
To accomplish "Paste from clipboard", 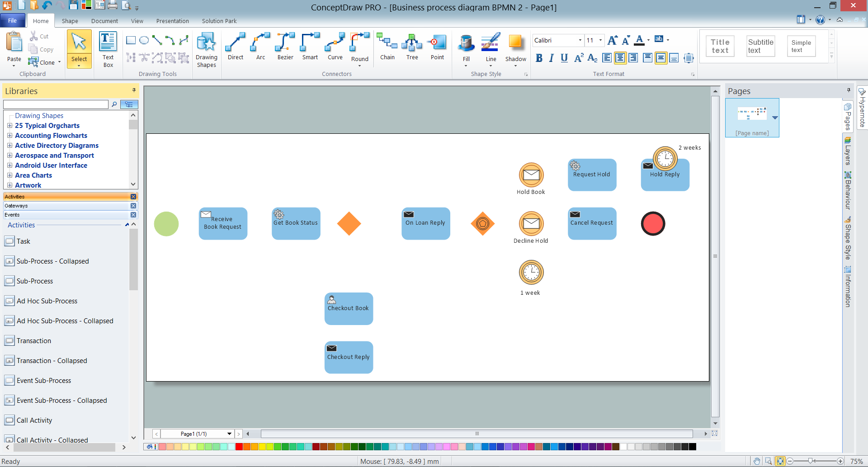I will (x=14, y=49).
